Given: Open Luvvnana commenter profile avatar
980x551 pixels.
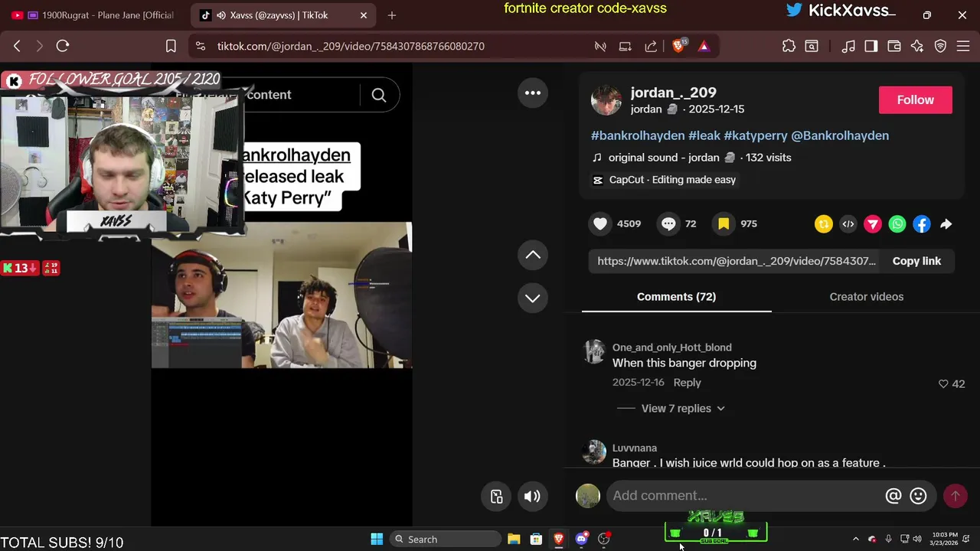Looking at the screenshot, I should coord(594,452).
